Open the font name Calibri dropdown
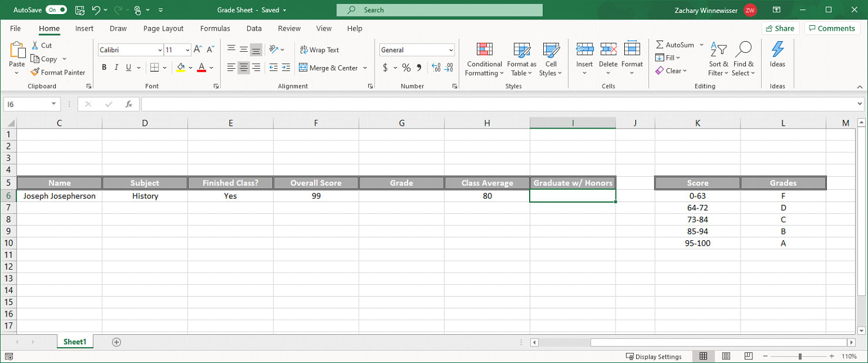Viewport: 868px width, 363px height. click(x=160, y=50)
